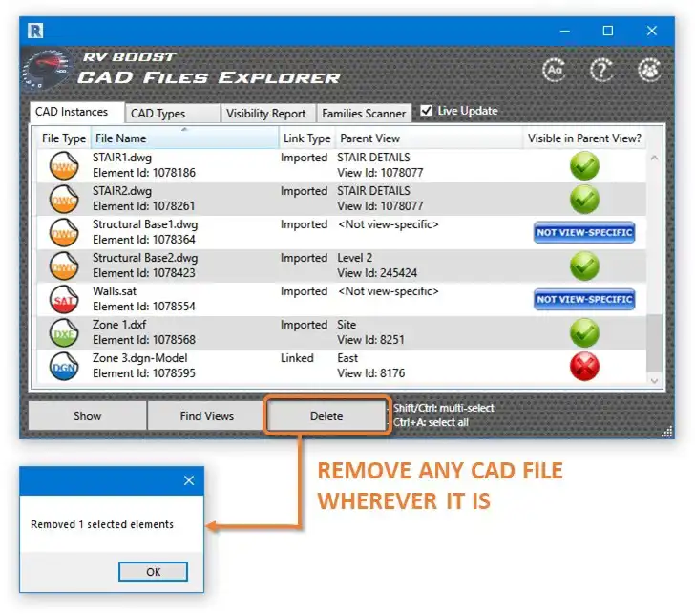Select the STAIR2.dwg file name
Image resolution: width=695 pixels, height=616 pixels.
122,191
